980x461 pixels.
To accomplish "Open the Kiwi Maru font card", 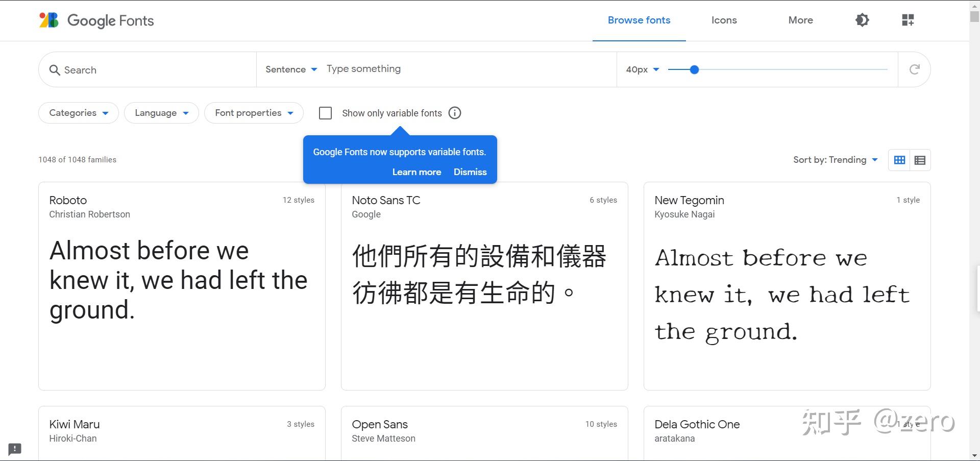I will coord(182,433).
